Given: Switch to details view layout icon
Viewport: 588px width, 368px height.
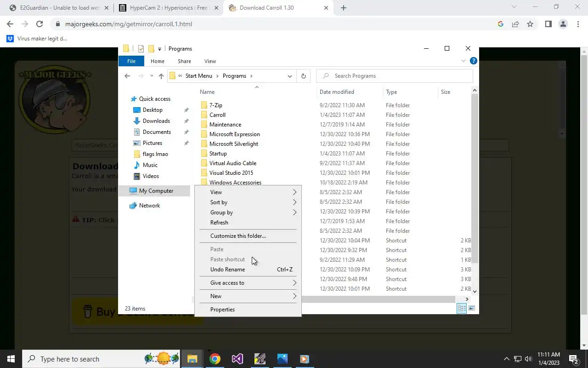Looking at the screenshot, I should click(x=462, y=309).
